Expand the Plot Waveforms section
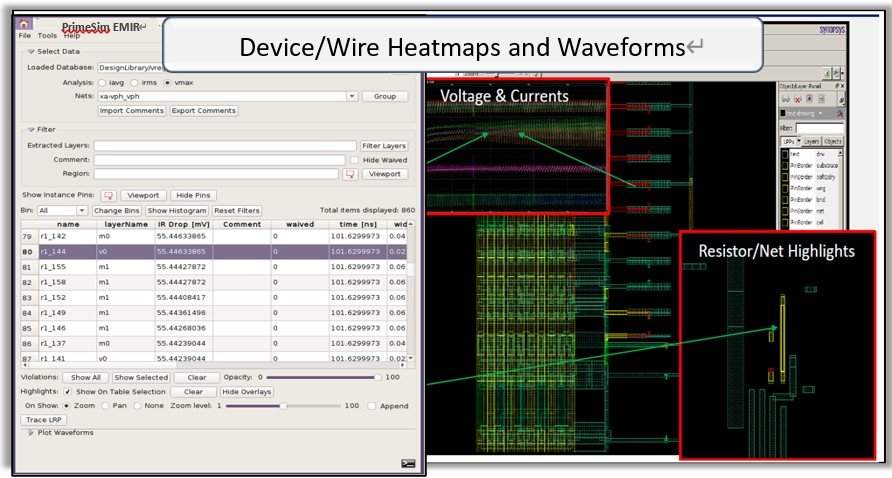This screenshot has width=892, height=478. pyautogui.click(x=30, y=433)
